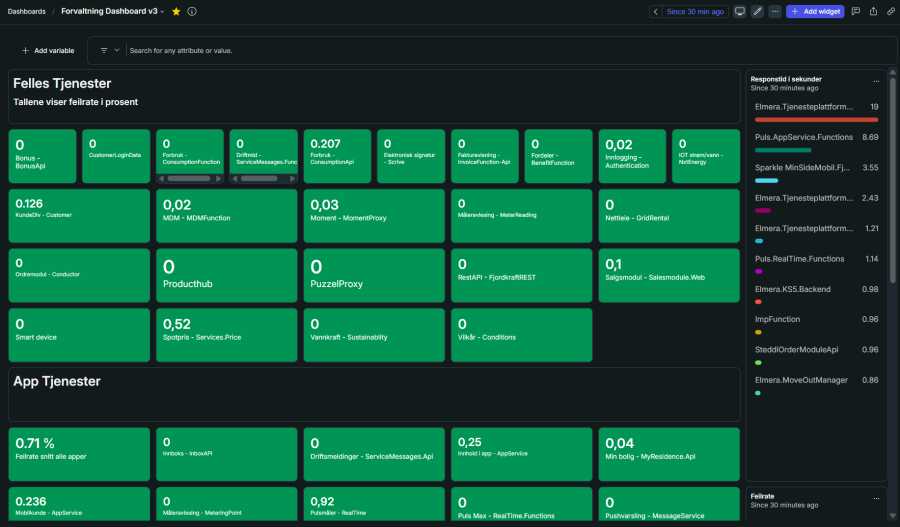
Task: Click the Innhold i app - AppService tile
Action: click(522, 454)
